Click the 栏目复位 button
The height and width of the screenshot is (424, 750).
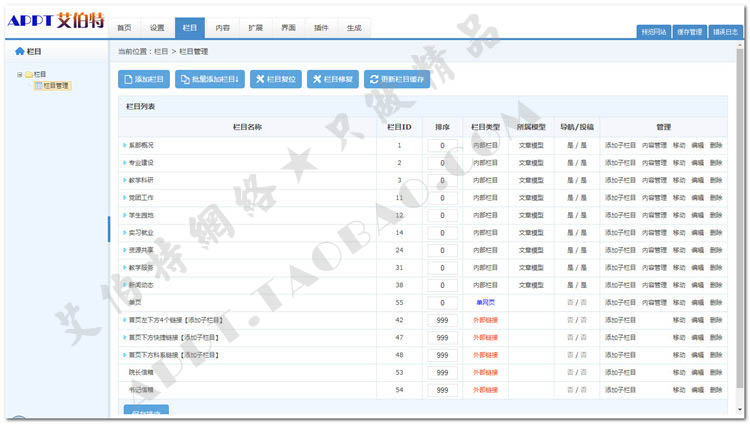point(276,79)
